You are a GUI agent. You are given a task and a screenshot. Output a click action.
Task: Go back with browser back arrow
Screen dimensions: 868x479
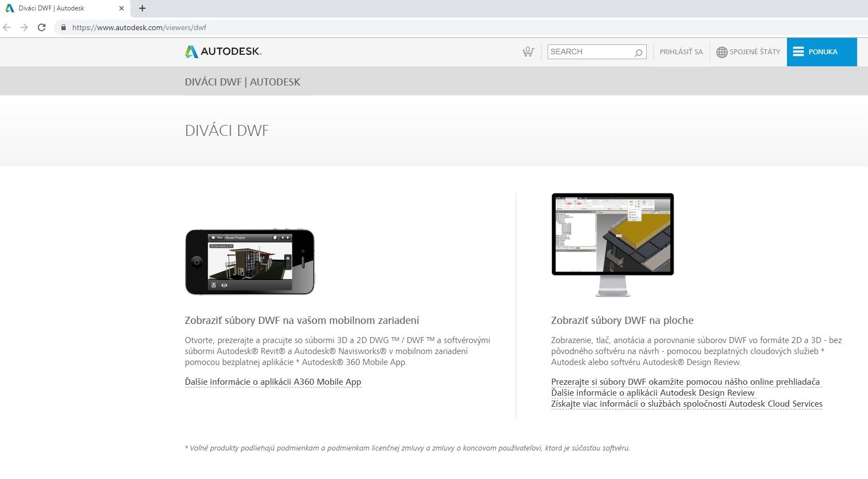pos(7,27)
